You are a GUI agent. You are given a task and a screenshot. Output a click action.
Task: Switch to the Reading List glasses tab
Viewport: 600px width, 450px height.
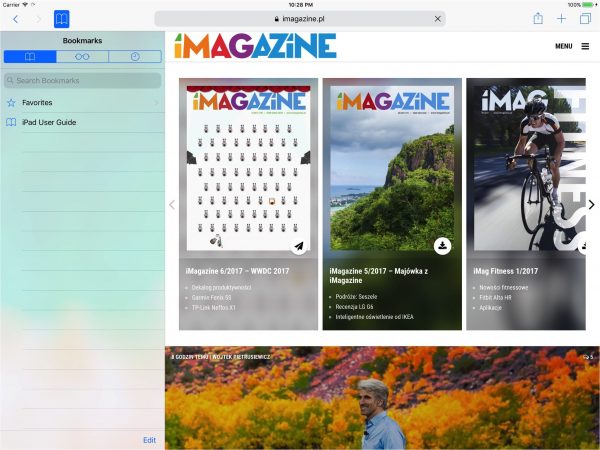click(x=82, y=57)
